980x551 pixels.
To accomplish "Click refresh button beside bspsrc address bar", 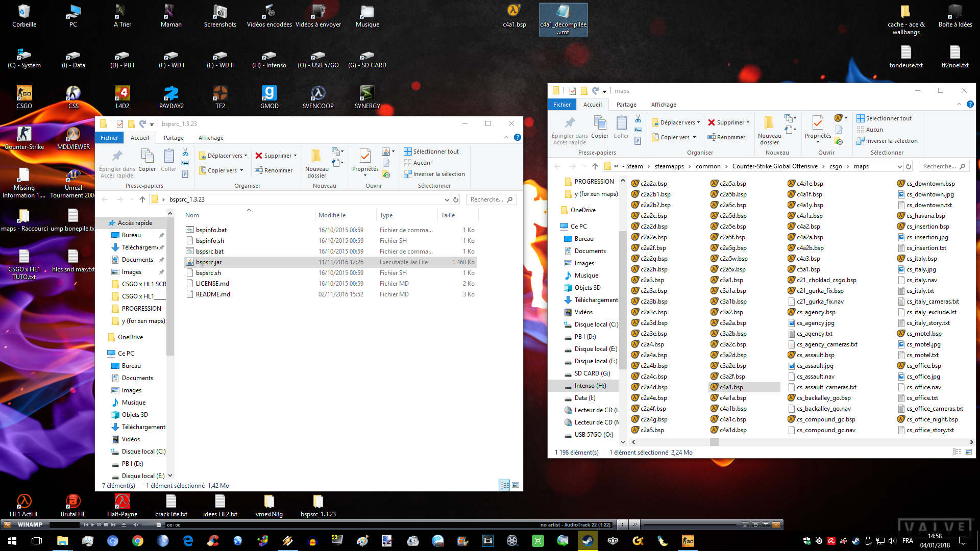I will pos(456,199).
